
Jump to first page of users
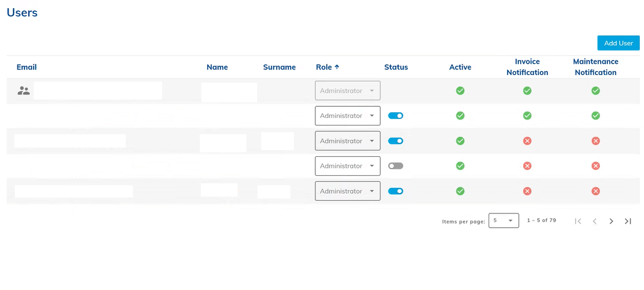click(x=578, y=221)
